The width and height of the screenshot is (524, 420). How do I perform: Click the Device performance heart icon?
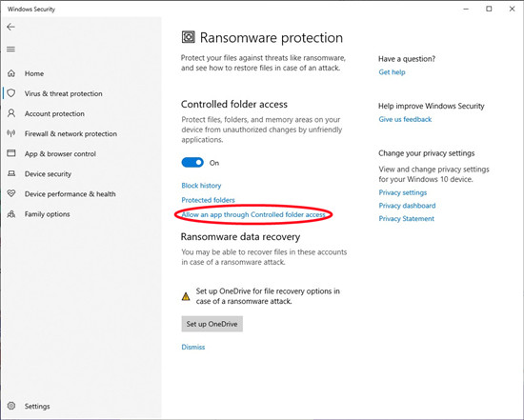11,193
